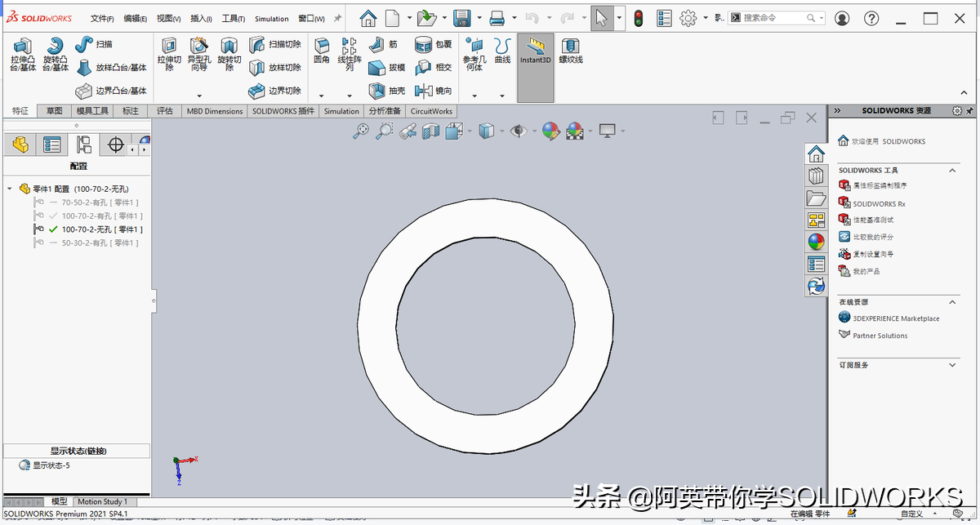Viewport: 980px width, 525px height.
Task: Open the 插入(I) menu
Action: (201, 19)
